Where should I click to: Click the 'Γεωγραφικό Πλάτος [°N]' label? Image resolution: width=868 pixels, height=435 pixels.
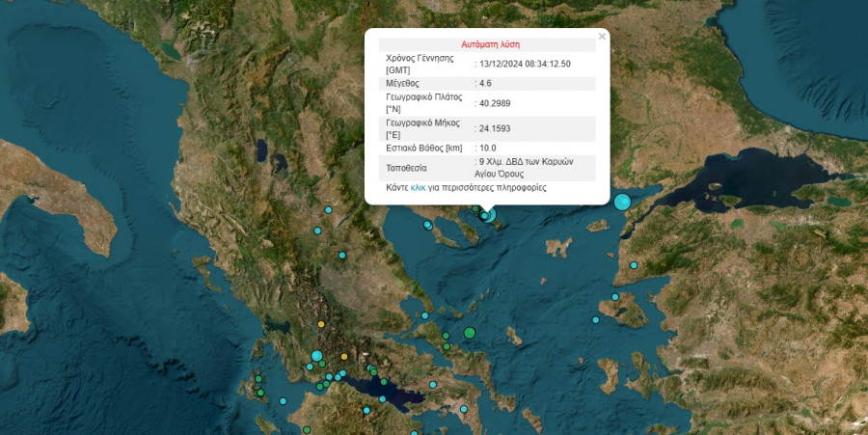423,103
